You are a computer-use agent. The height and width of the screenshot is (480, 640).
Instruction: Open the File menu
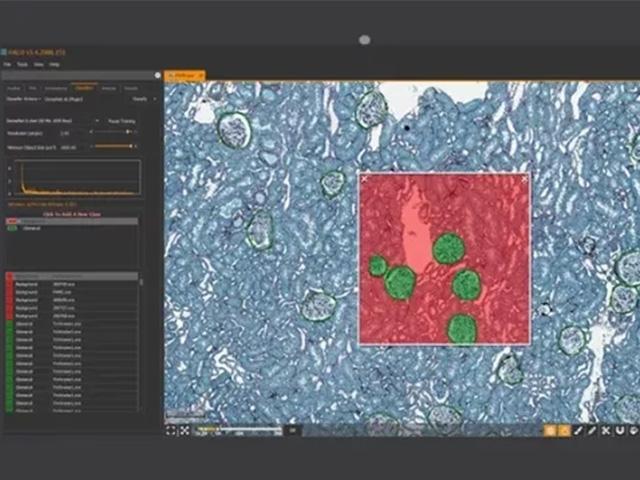click(7, 64)
